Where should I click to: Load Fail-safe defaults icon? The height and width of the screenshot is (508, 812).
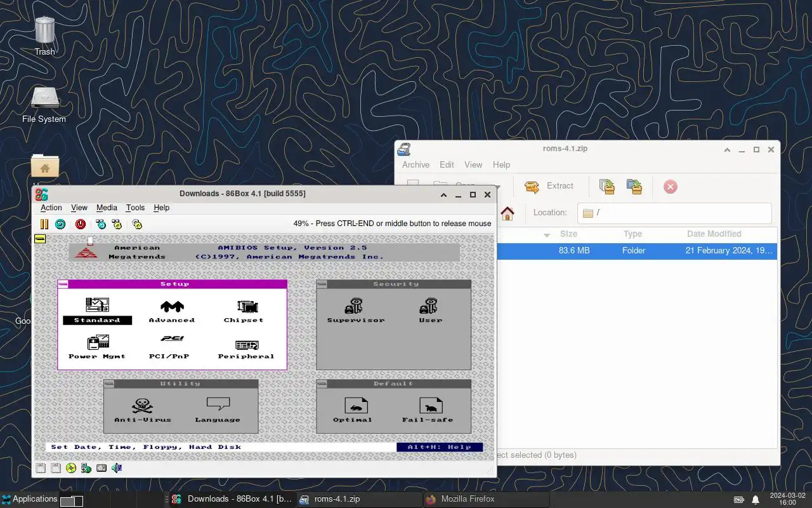428,410
